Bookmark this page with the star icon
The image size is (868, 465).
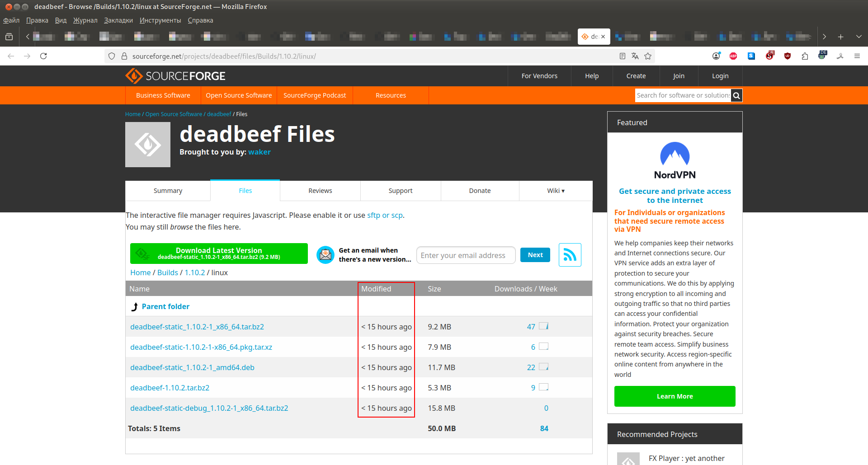pyautogui.click(x=648, y=56)
